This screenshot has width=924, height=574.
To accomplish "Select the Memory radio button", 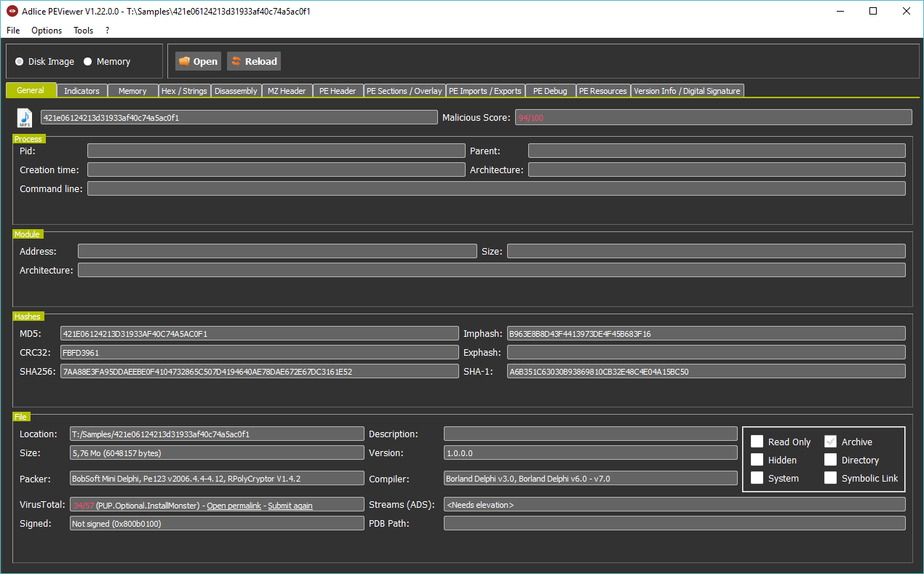I will [88, 62].
